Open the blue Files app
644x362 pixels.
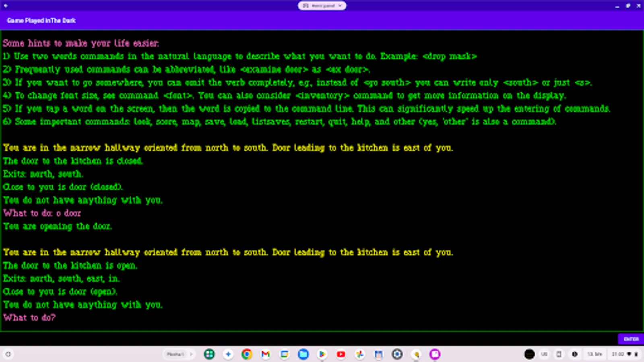point(303,354)
